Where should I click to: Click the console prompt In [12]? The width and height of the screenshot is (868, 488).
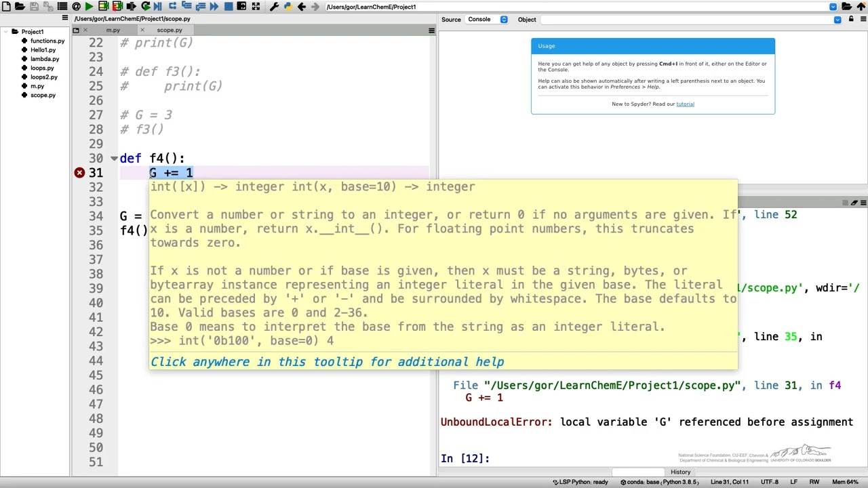coord(465,459)
